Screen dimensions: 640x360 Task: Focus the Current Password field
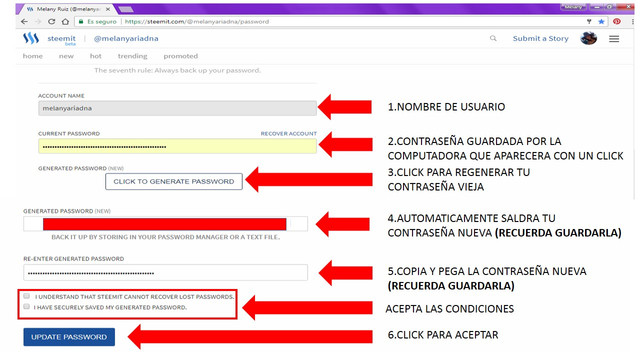click(177, 146)
